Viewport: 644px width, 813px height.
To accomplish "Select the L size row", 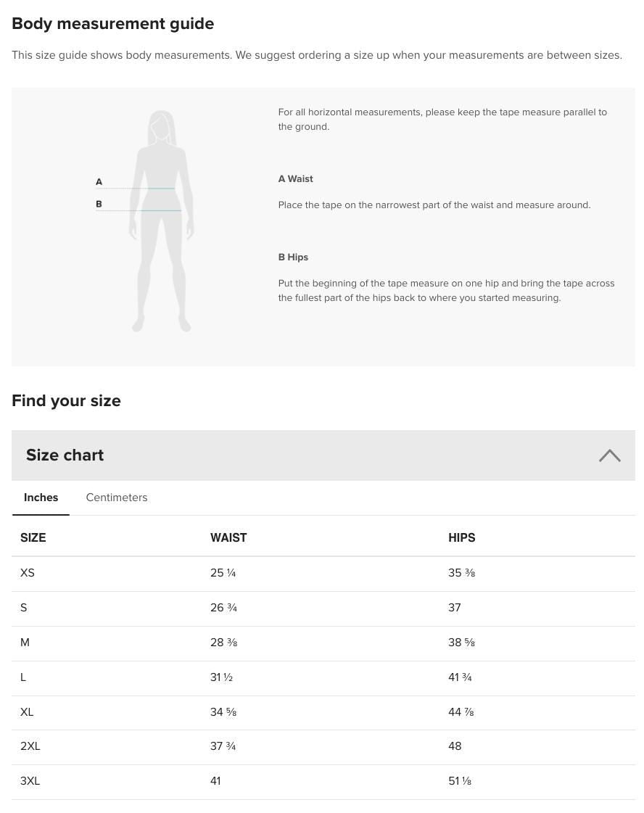I will (23, 677).
